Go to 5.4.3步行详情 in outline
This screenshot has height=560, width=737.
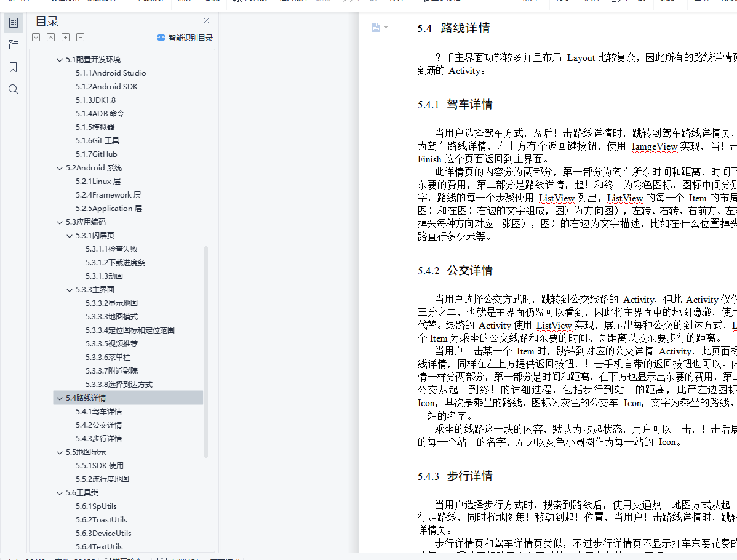coord(98,439)
